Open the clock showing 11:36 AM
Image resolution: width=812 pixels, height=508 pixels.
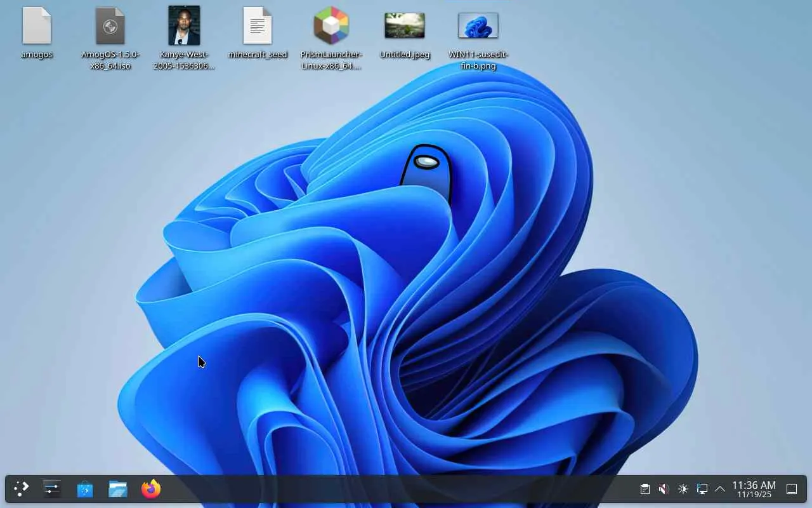point(754,489)
